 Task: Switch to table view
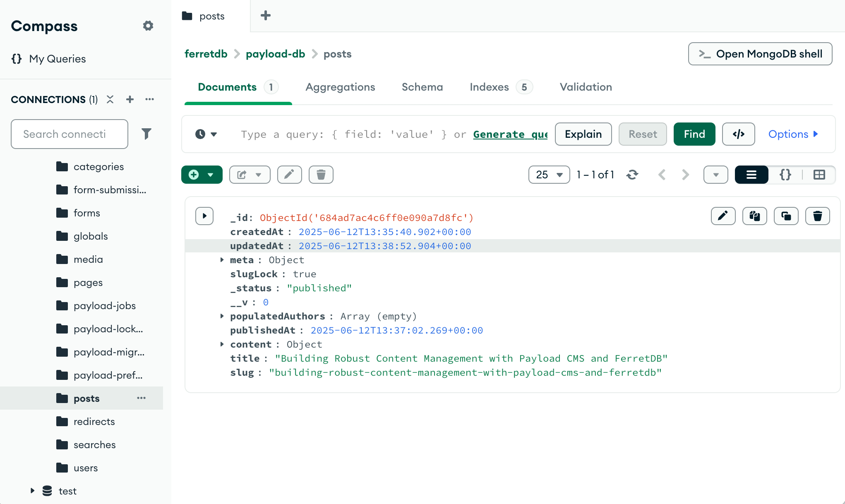[819, 174]
